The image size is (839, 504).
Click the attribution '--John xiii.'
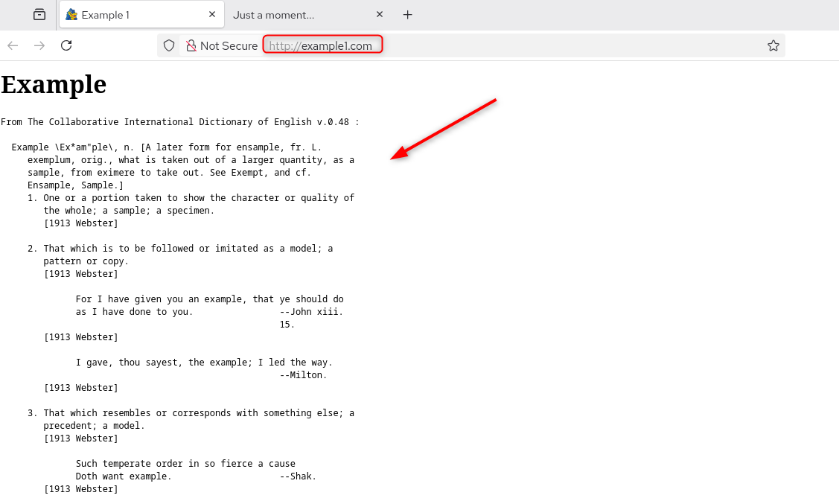pyautogui.click(x=311, y=312)
